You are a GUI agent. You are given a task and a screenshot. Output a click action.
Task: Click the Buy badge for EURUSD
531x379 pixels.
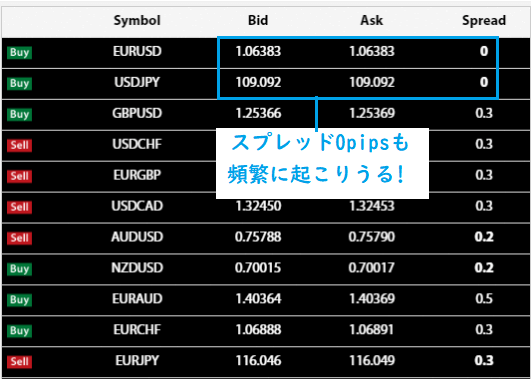(x=19, y=52)
